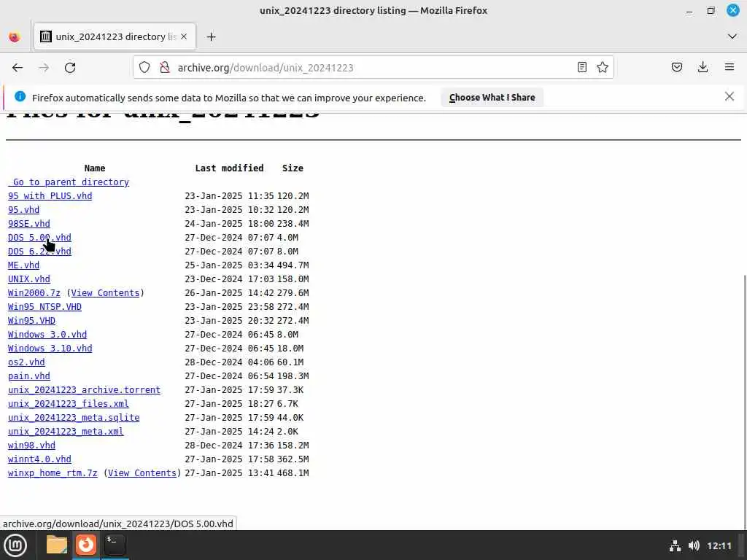Screen dimensions: 747x560
Task: Switch to Firefox in the taskbar
Action: pos(86,545)
